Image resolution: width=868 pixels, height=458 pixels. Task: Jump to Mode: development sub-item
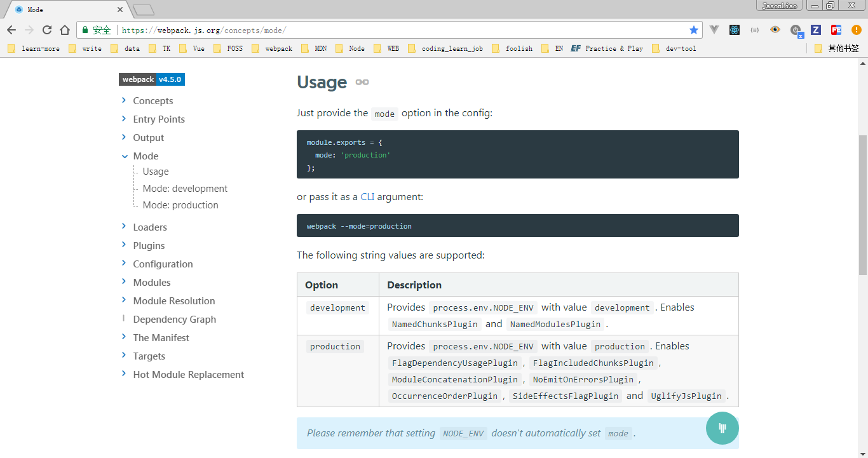click(x=185, y=189)
